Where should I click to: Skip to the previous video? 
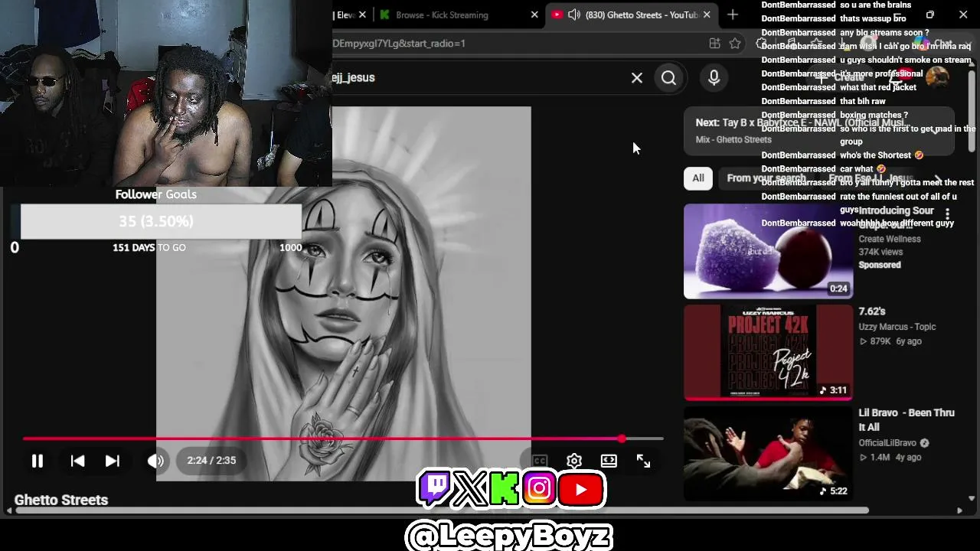pos(77,461)
